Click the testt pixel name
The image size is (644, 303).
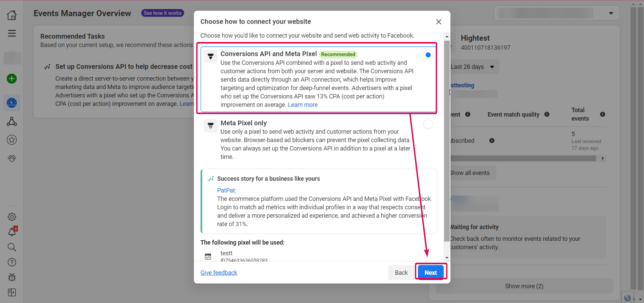click(x=226, y=253)
